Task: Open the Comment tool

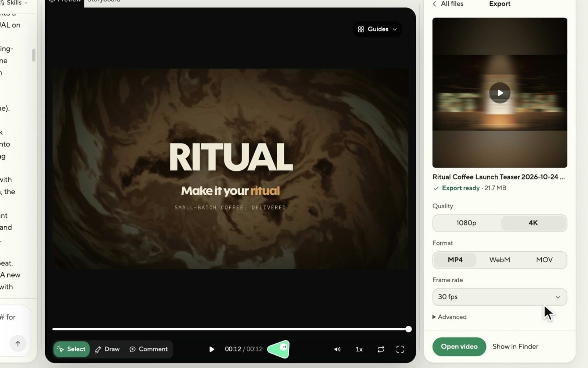Action: tap(148, 349)
